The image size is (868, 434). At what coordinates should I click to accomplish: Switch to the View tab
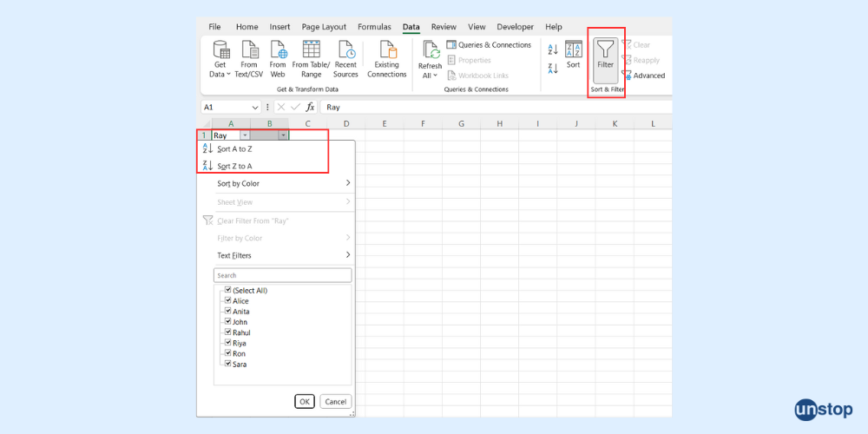point(477,27)
